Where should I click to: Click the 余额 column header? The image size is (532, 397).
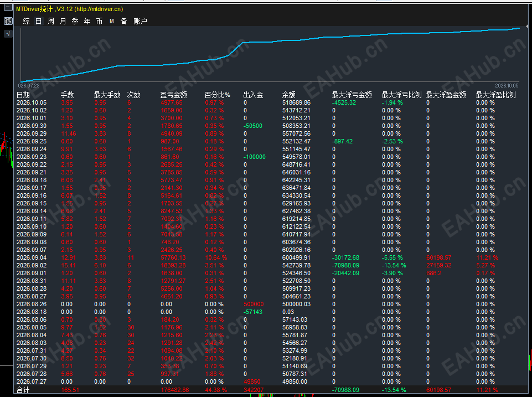pos(289,95)
